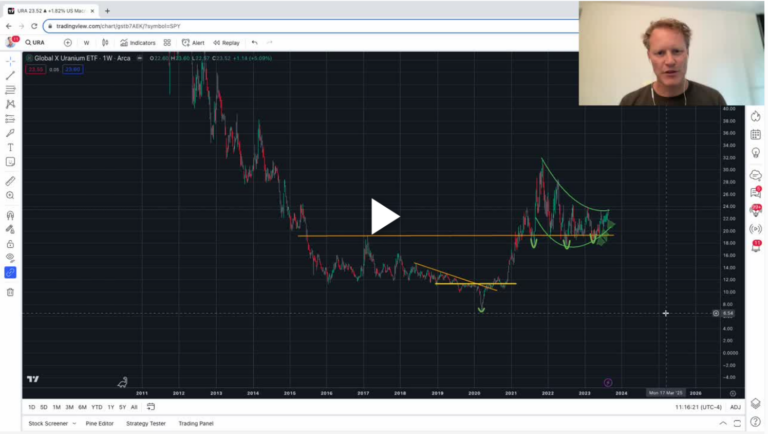Toggle hide all drawings eye icon
Image resolution: width=768 pixels, height=434 pixels.
click(10, 257)
